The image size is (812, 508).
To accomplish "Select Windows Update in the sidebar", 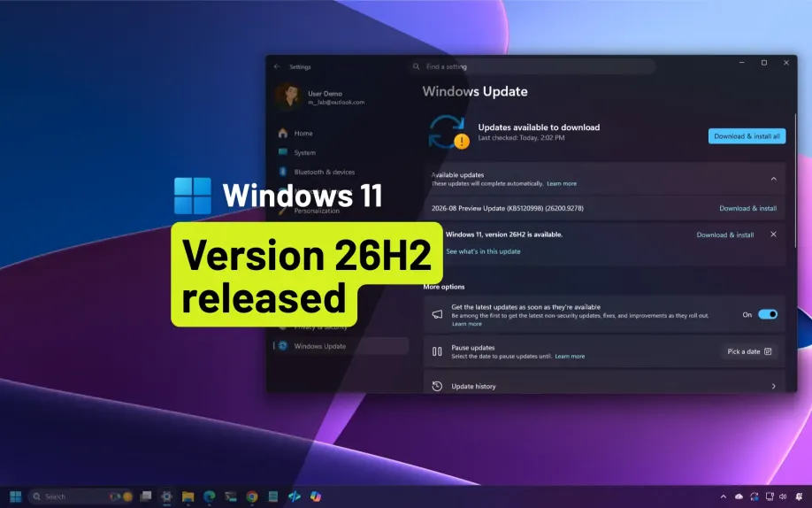I will pyautogui.click(x=341, y=346).
